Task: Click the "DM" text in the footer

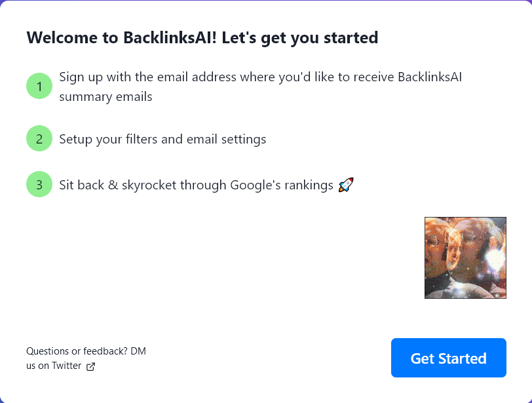Action: coord(138,351)
